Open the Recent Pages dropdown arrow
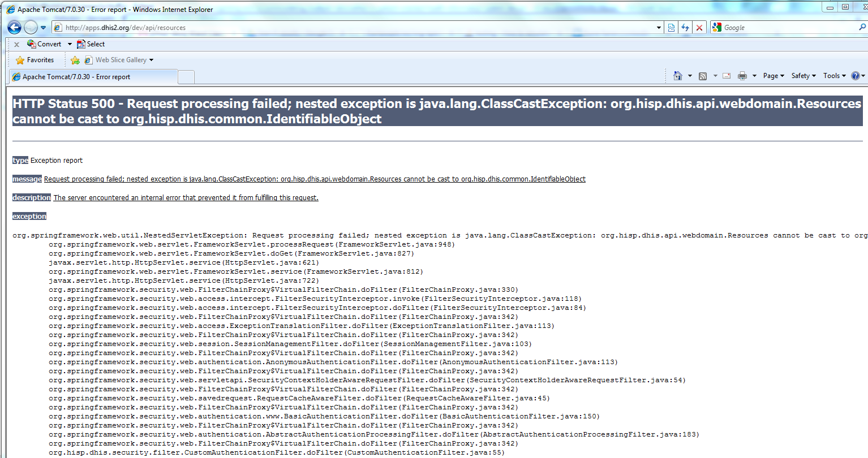The width and height of the screenshot is (868, 458). pos(43,28)
